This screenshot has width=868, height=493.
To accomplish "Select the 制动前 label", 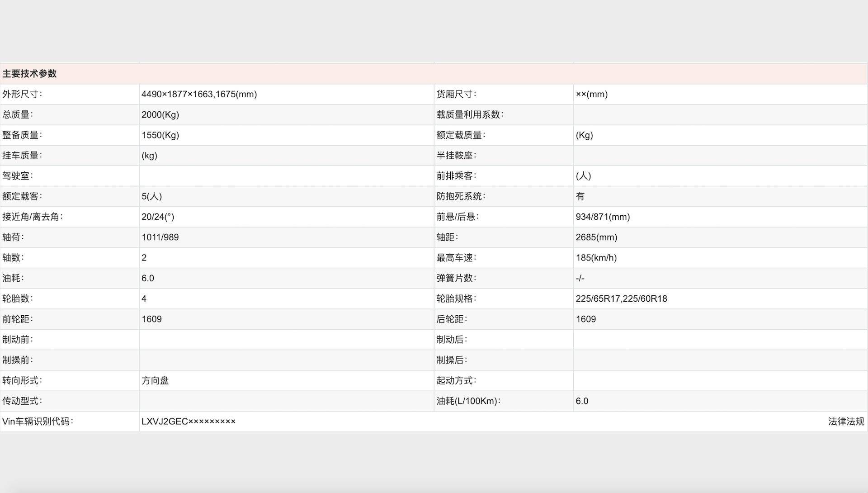I will 18,339.
